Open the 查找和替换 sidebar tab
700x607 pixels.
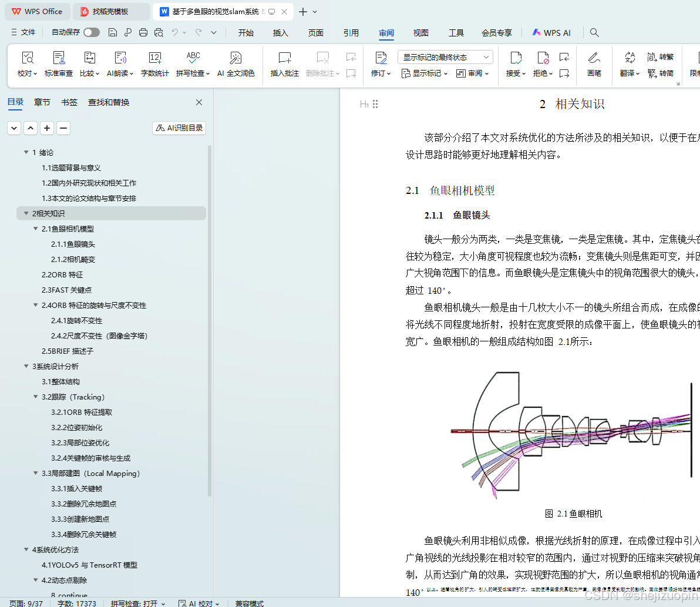(x=109, y=102)
